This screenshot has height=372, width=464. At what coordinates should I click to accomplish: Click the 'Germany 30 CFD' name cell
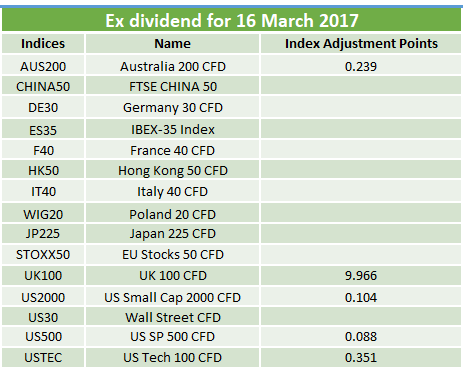pos(172,107)
